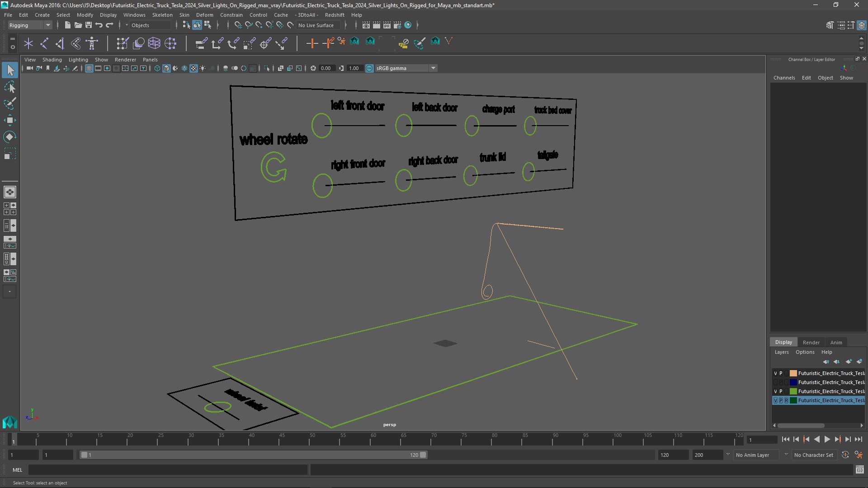Click the Redo arrow icon

[109, 25]
